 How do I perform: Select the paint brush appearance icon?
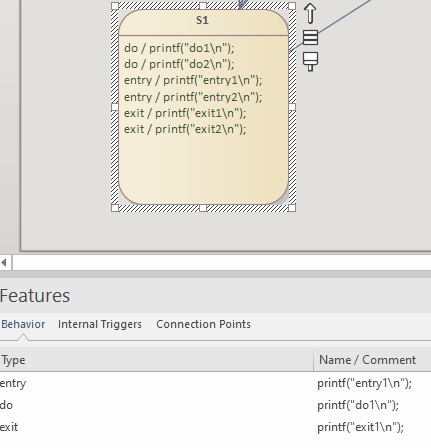point(310,61)
